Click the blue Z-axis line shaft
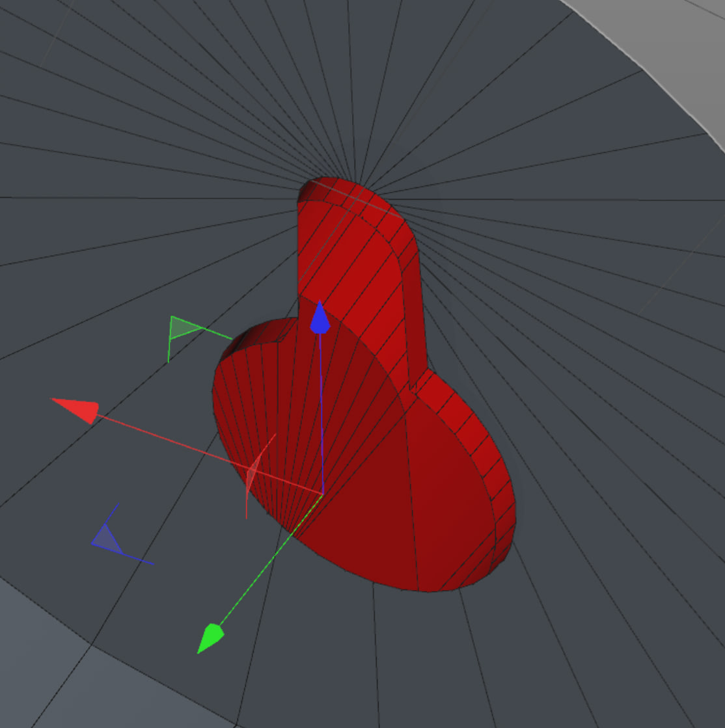Screen dimensions: 725x728 [321, 414]
